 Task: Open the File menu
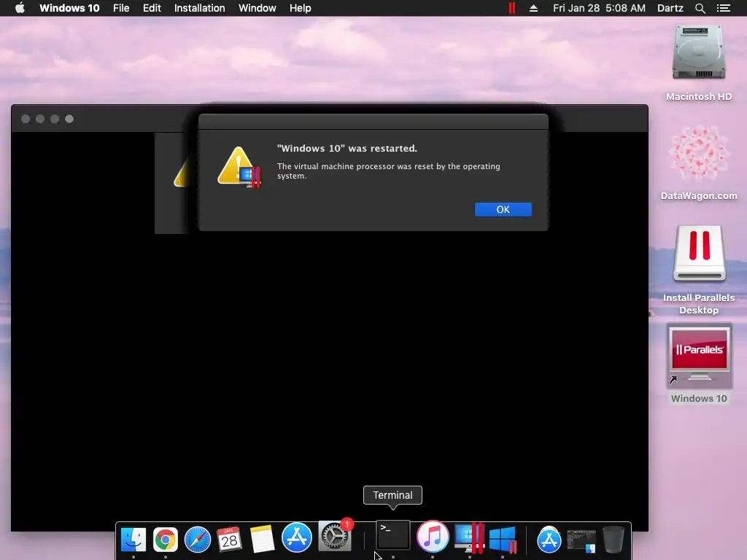click(x=121, y=8)
